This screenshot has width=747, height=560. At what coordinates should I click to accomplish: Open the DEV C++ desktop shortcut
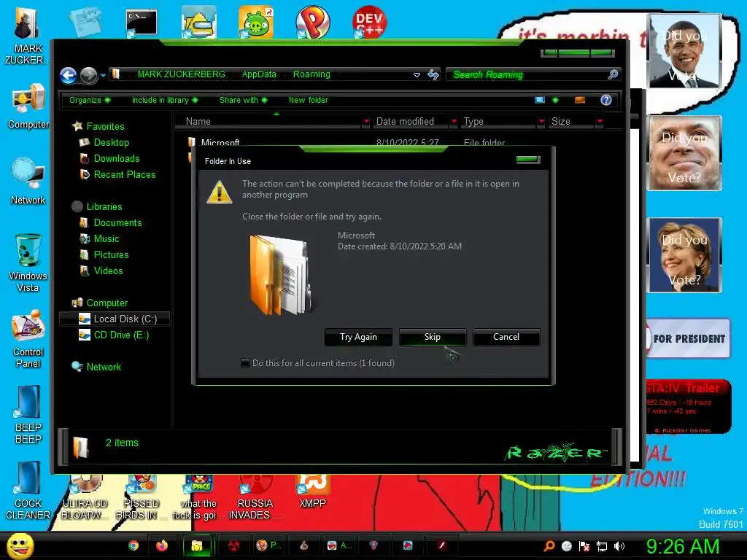pos(369,22)
